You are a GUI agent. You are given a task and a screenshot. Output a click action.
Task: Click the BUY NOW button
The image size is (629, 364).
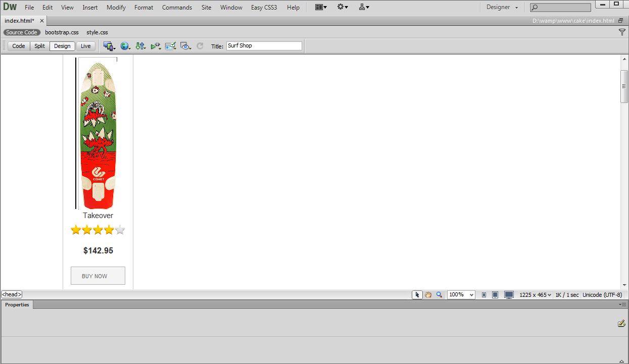pyautogui.click(x=98, y=276)
